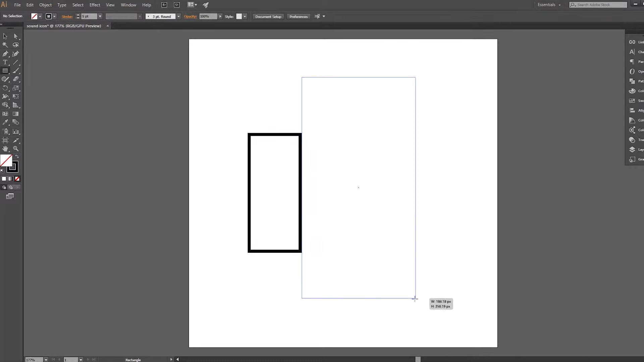Select the Rotate tool

5,88
